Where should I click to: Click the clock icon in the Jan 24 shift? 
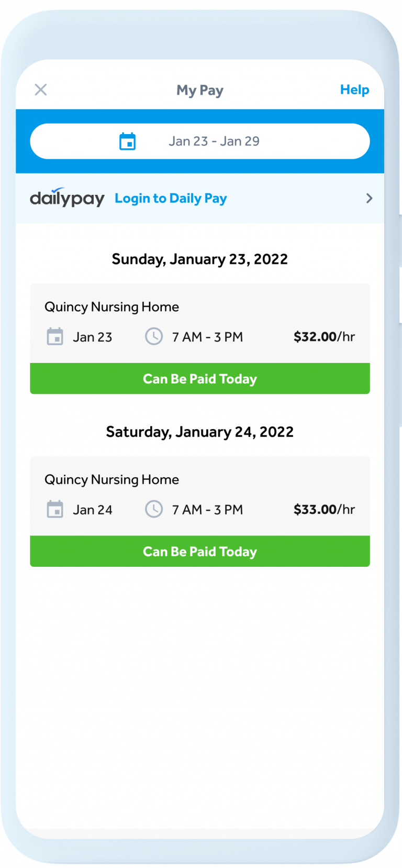click(x=154, y=509)
